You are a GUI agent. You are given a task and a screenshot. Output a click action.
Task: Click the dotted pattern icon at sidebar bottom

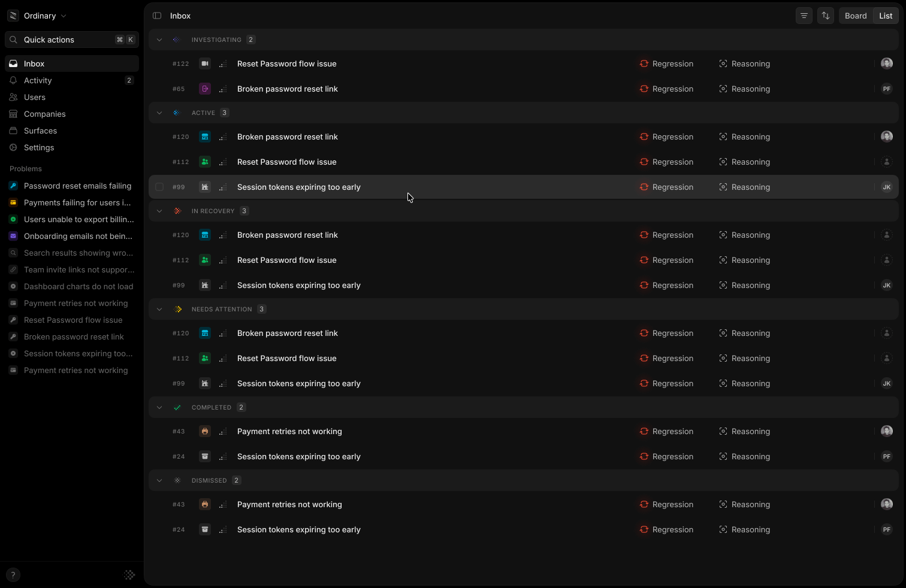pos(129,575)
